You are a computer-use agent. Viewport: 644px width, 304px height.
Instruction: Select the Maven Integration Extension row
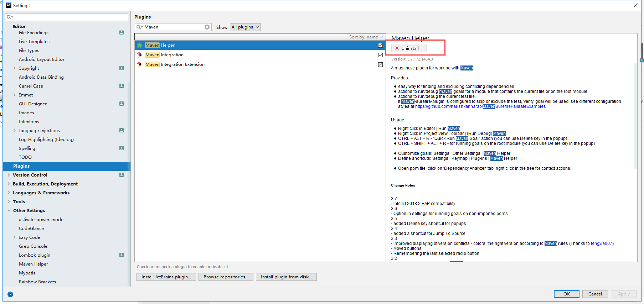(x=260, y=64)
